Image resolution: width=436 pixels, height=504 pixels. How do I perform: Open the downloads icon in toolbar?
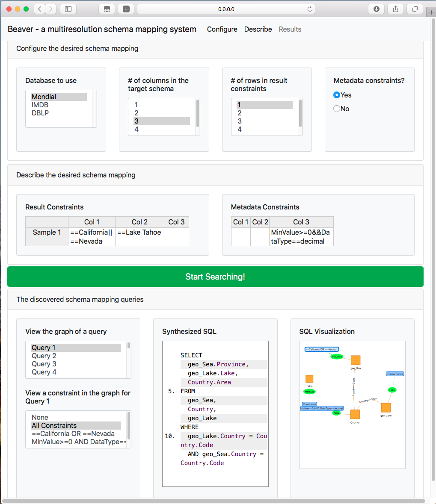tap(376, 9)
